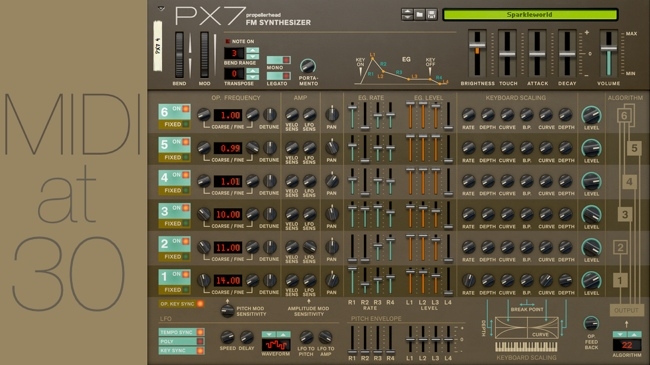Decrease Transpose with down arrow
The image size is (650, 365).
(252, 77)
